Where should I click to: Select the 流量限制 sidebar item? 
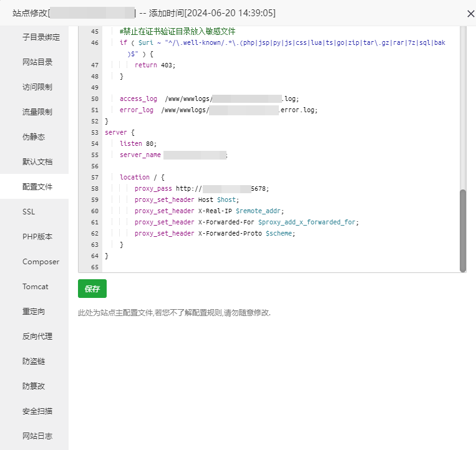(37, 112)
